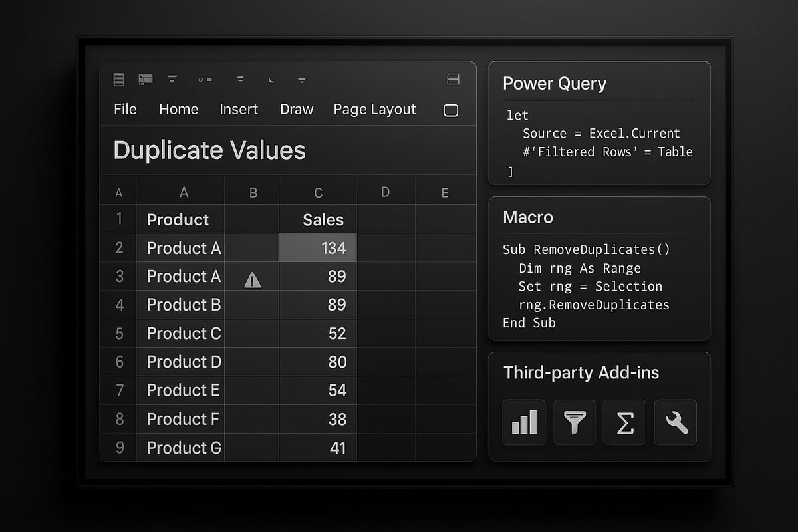The image size is (798, 532).
Task: Open the filter add-in tool
Action: point(574,422)
